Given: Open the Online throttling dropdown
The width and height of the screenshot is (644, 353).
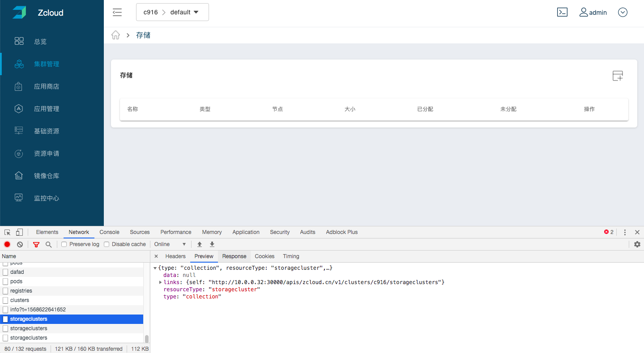Looking at the screenshot, I should (170, 244).
